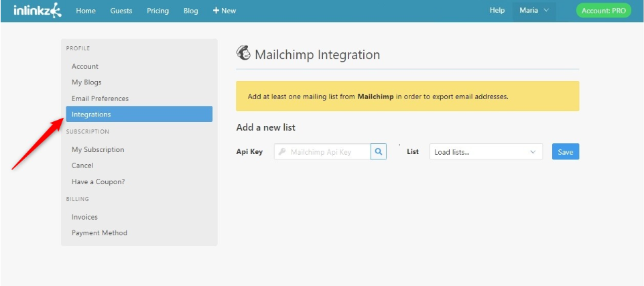
Task: Click Cancel under Subscription
Action: (x=82, y=165)
